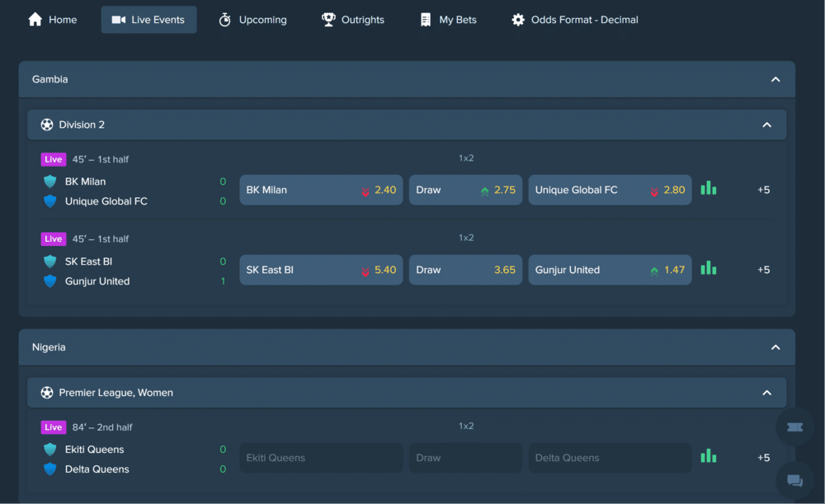Change Odds Format - Decimal setting

coord(574,20)
